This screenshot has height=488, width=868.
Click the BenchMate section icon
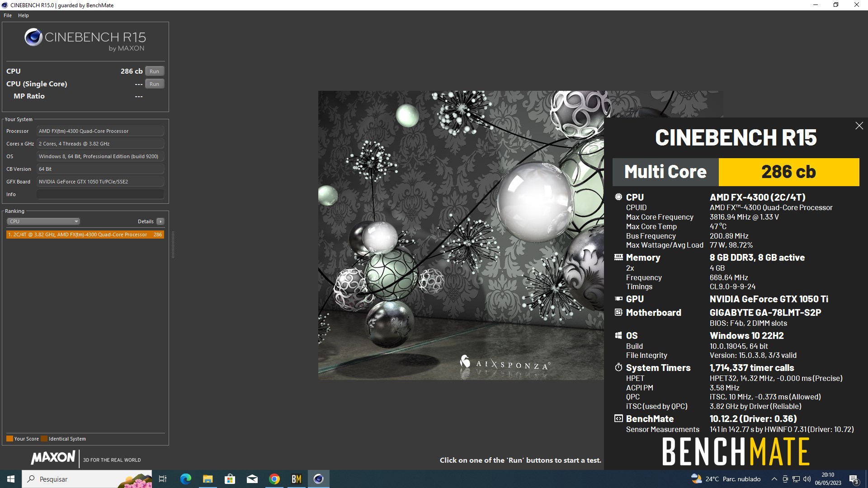[618, 418]
